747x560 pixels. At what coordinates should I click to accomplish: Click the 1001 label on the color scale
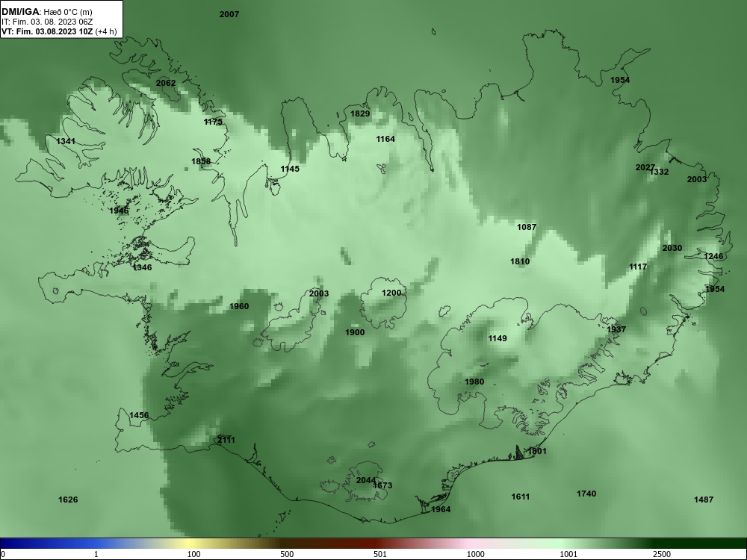click(x=568, y=554)
